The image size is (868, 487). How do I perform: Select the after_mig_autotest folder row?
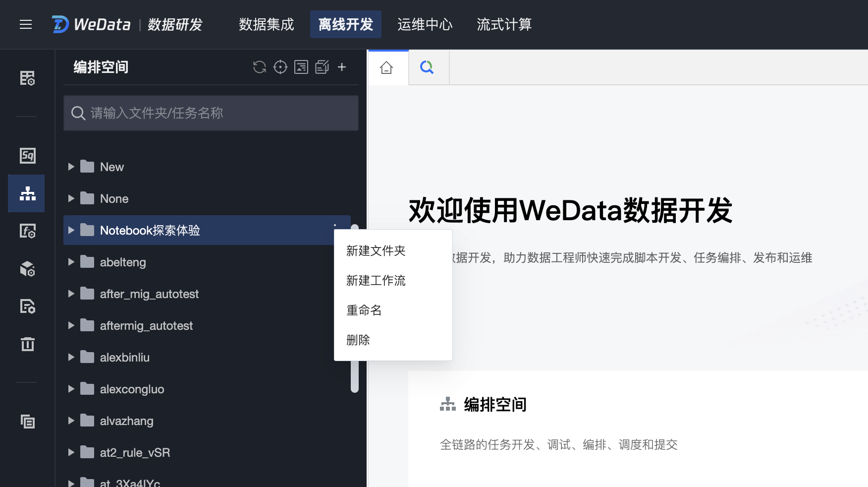pos(207,294)
